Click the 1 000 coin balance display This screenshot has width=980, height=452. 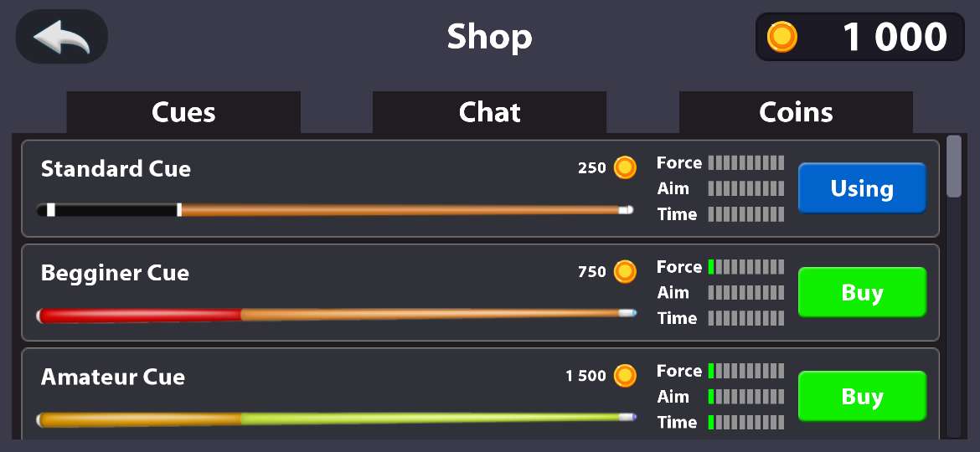click(860, 37)
